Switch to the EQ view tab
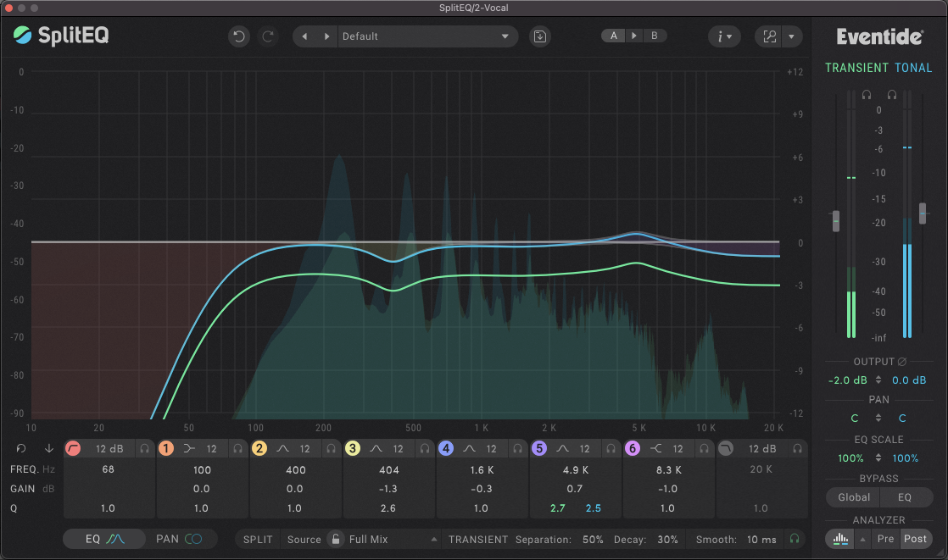 pos(104,539)
